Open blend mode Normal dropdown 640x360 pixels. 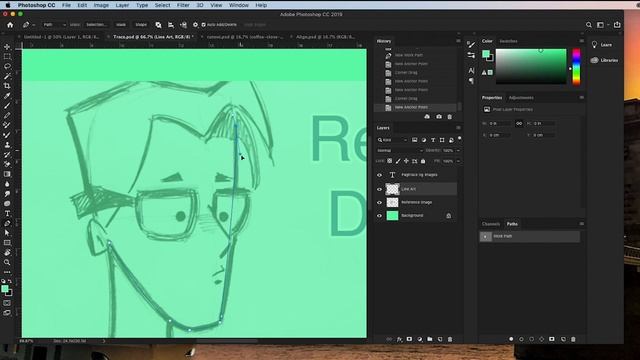pos(400,151)
